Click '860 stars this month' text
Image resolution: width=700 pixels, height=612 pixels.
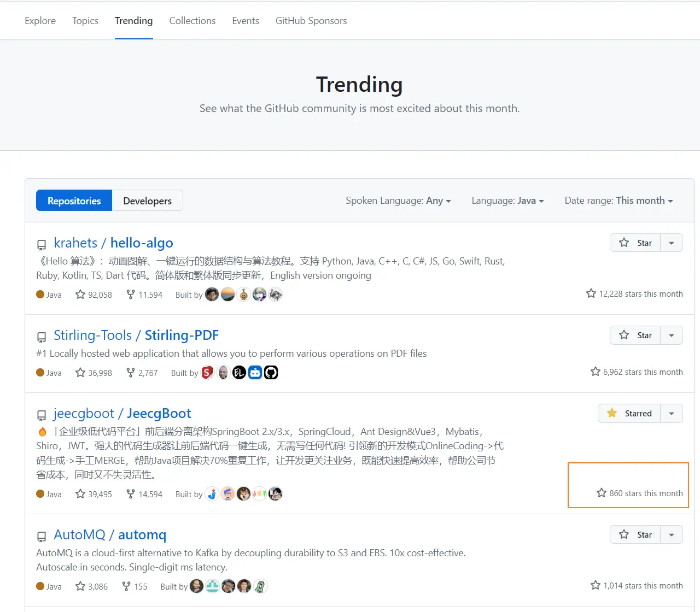point(646,493)
